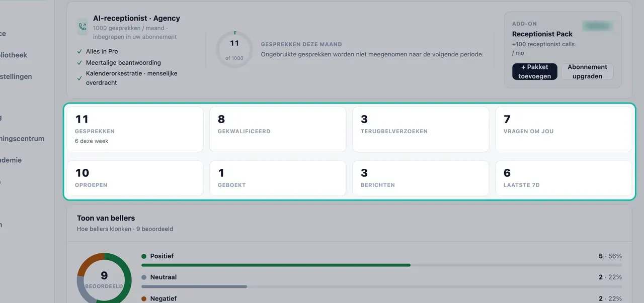Select the Gesprekken stat card
Screen dimensions: 644x303
(135, 129)
